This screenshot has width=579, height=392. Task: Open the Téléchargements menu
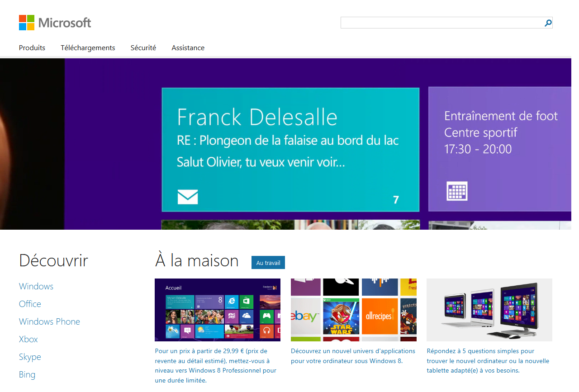tap(88, 48)
